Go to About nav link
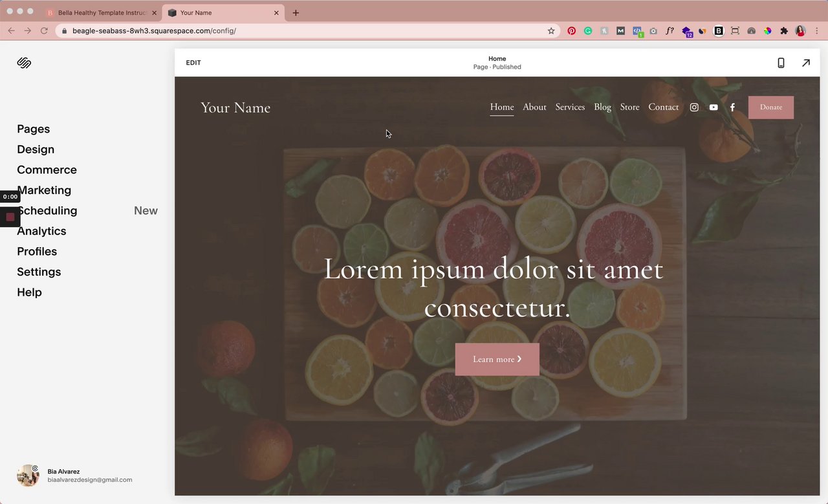Screen dimensions: 828x504 tap(534, 107)
